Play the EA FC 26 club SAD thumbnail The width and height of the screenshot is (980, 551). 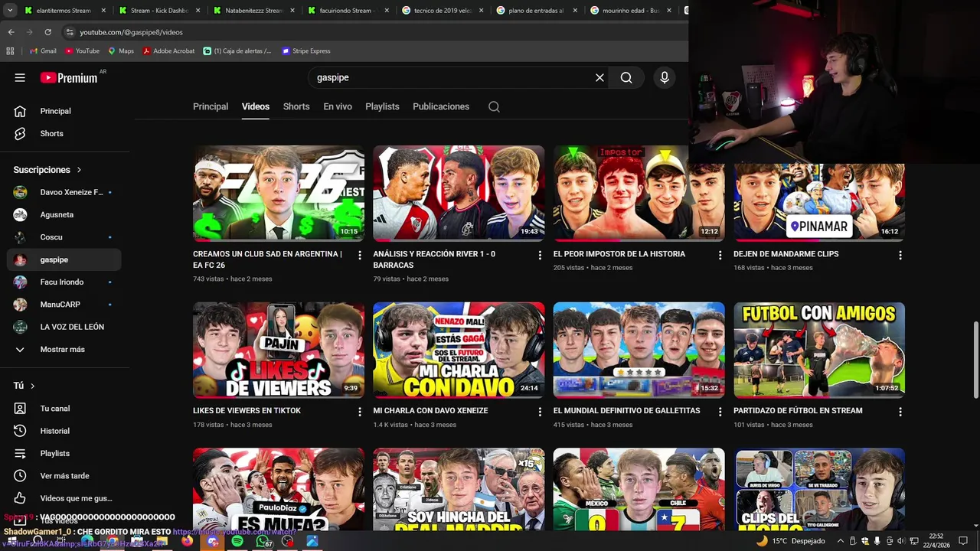coord(279,193)
